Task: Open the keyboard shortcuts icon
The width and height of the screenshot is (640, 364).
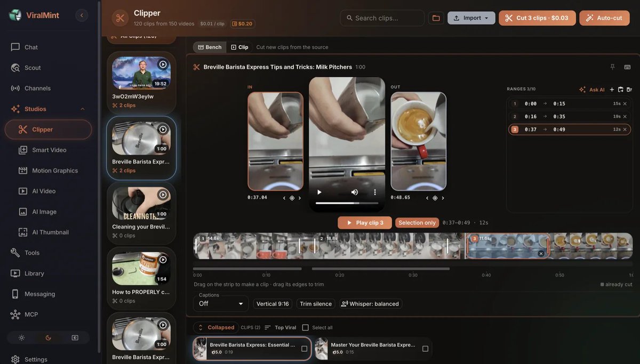Action: pyautogui.click(x=627, y=67)
